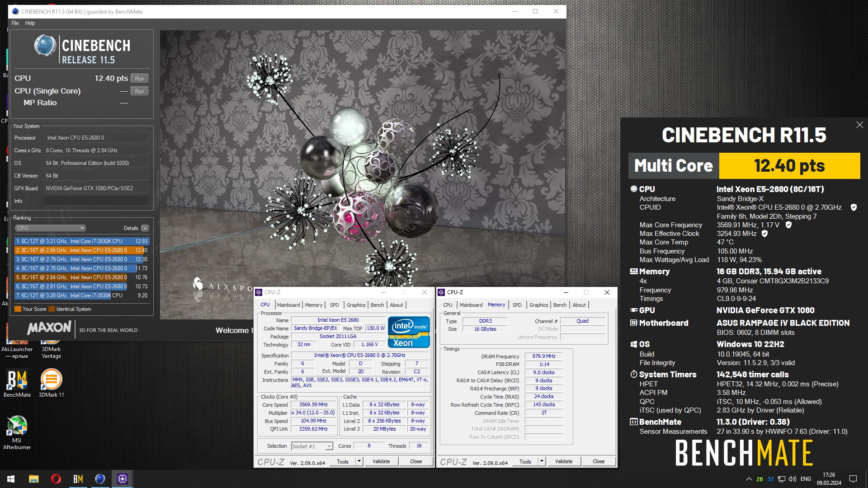Click Validate in right CPU-Z window
This screenshot has height=488, width=868.
[x=564, y=461]
